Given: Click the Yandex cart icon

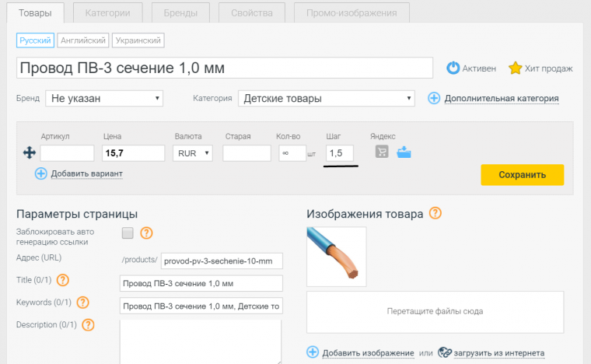Looking at the screenshot, I should click(382, 152).
